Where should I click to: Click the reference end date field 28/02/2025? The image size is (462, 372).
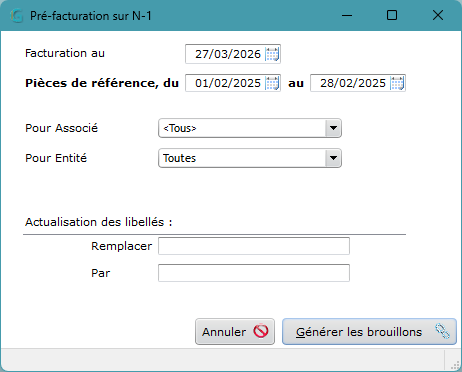[x=358, y=83]
